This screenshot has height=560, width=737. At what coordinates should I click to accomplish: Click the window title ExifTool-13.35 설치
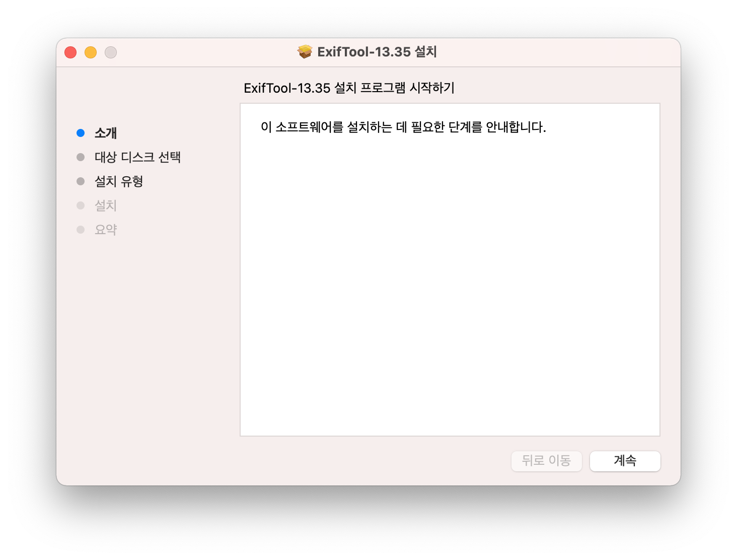(x=377, y=52)
